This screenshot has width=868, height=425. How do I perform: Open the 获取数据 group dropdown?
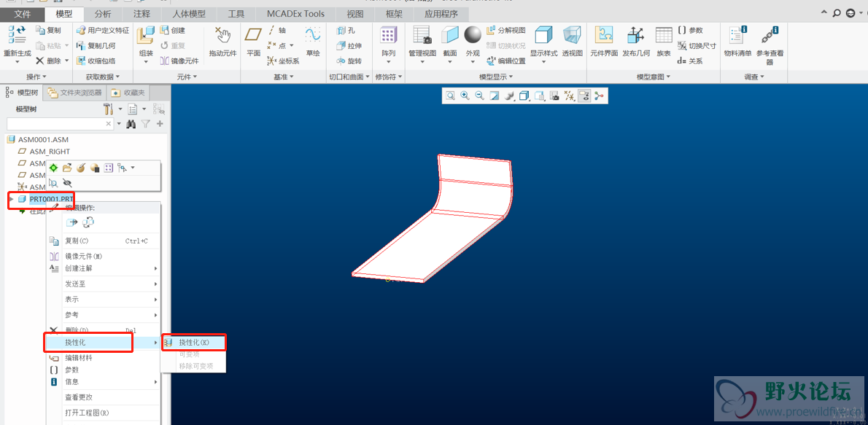pos(102,77)
